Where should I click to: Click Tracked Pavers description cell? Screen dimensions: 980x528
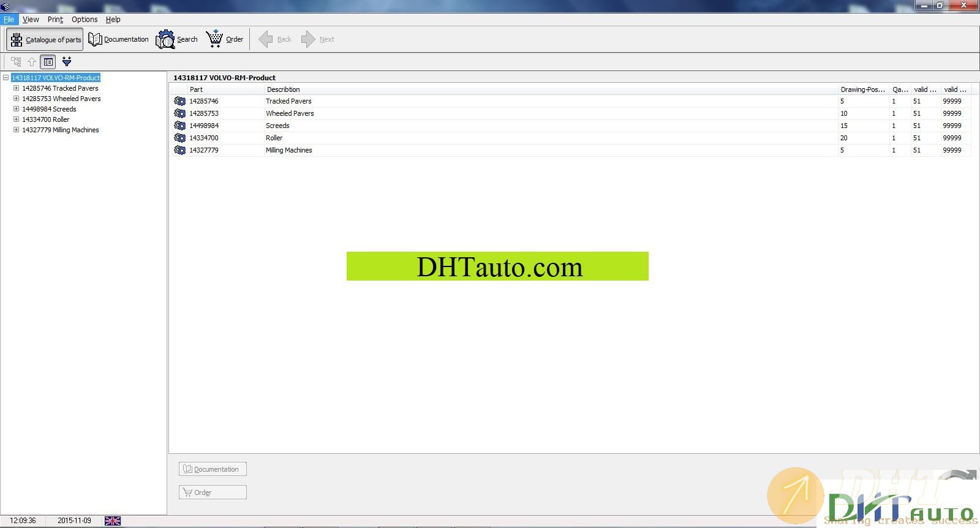(288, 101)
